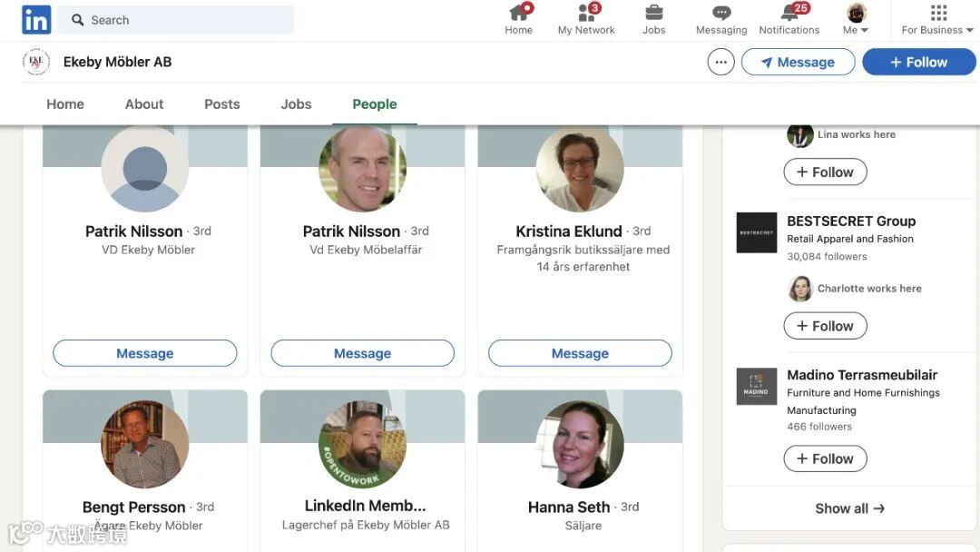This screenshot has height=552, width=980.
Task: Click 'Charlotte works here' text
Action: tap(869, 288)
